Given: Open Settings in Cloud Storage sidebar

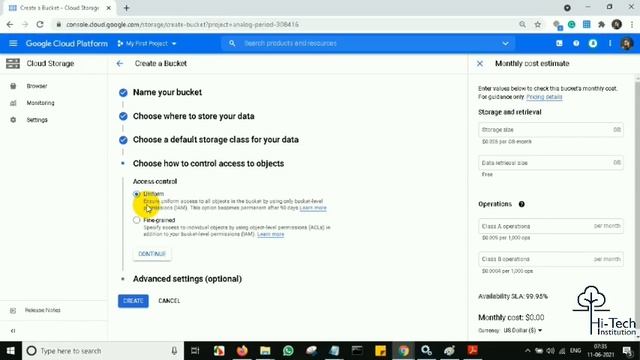Looking at the screenshot, I should click(37, 120).
